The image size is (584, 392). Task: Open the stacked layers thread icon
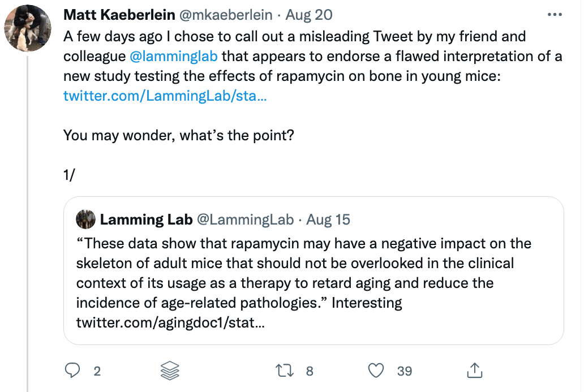coord(170,371)
